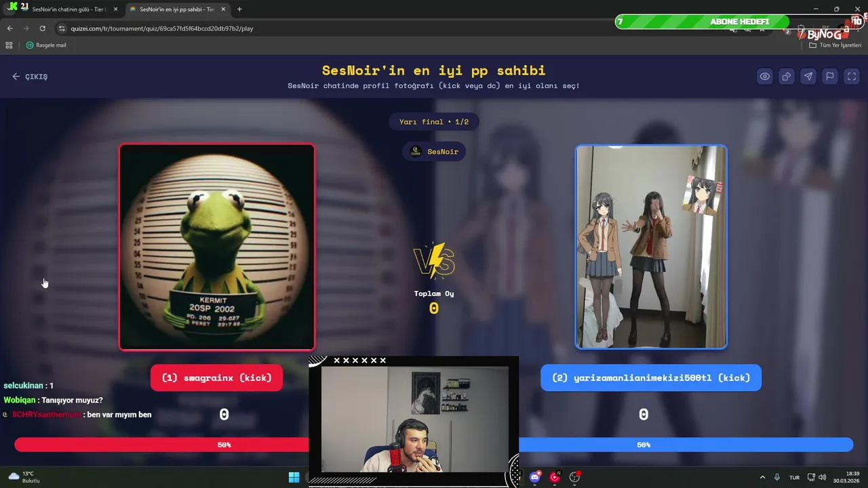Open the red YouTube Music taskbar app
Viewport: 868px width, 488px height.
click(x=555, y=477)
